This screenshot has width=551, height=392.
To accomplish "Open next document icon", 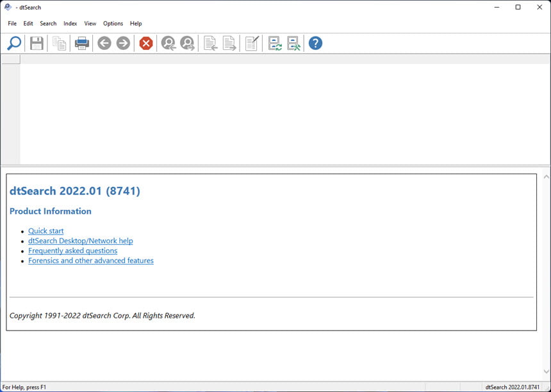I will (x=229, y=44).
